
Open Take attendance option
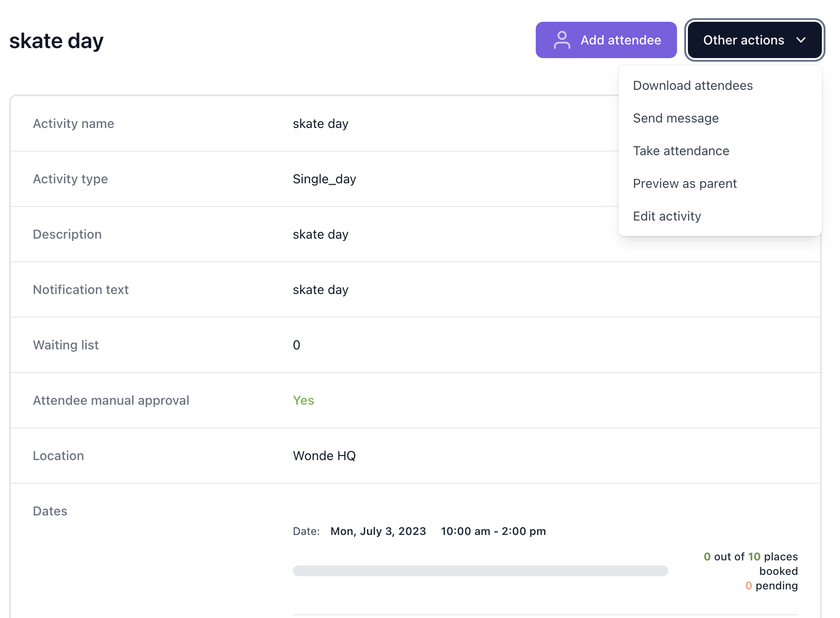681,151
